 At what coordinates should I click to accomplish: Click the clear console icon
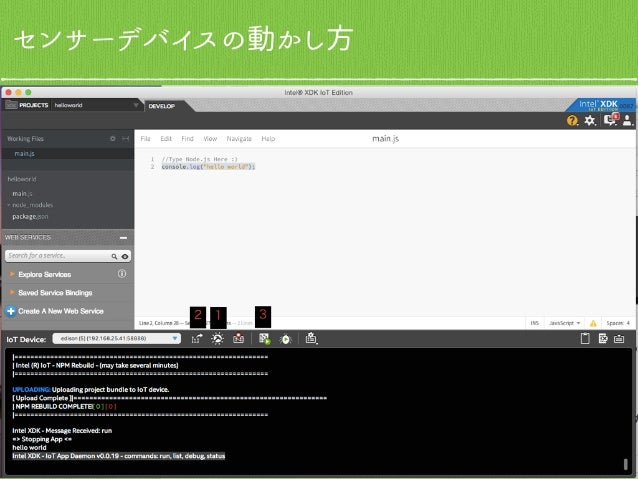(603, 338)
